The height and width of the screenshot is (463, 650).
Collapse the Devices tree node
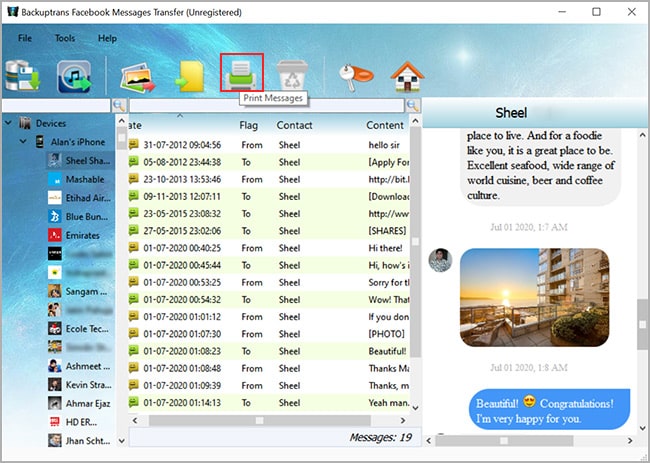click(x=9, y=124)
